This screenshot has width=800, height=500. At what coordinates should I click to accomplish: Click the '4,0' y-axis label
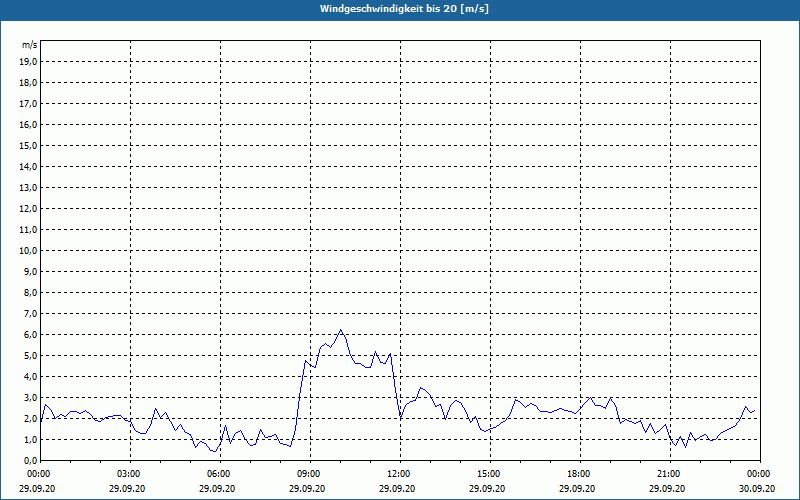point(31,377)
